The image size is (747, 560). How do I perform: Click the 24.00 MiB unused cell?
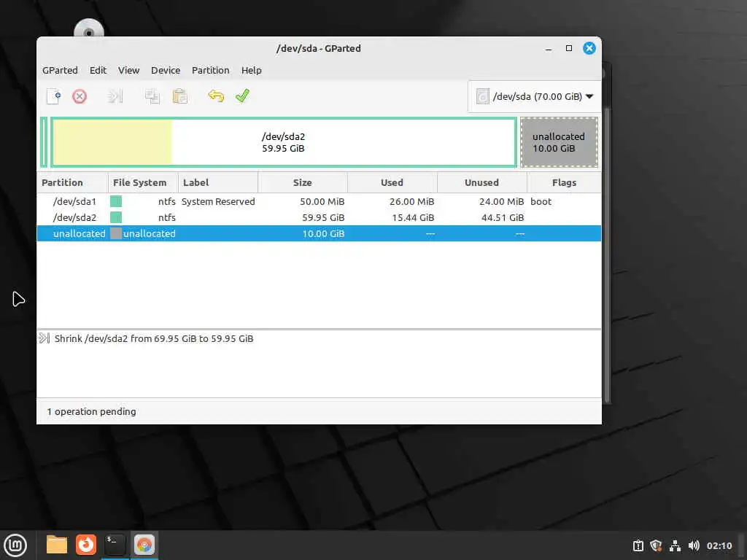[501, 201]
